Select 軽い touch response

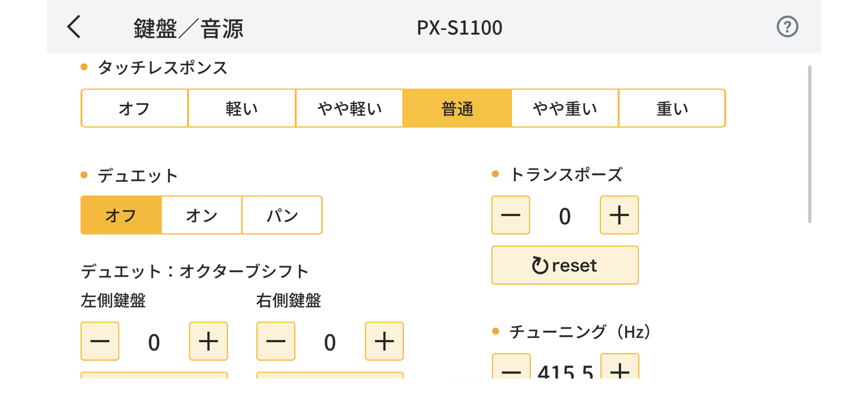pyautogui.click(x=242, y=108)
